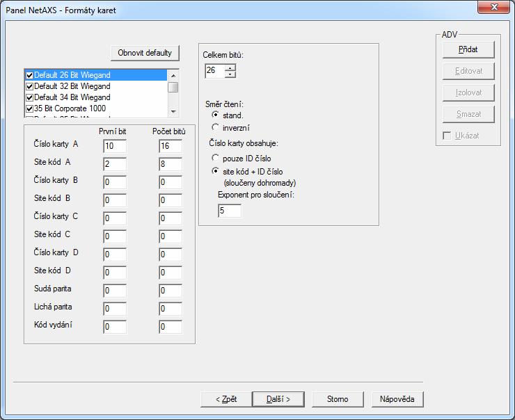Click Kód vydání První bit field
The width and height of the screenshot is (515, 420).
(115, 327)
